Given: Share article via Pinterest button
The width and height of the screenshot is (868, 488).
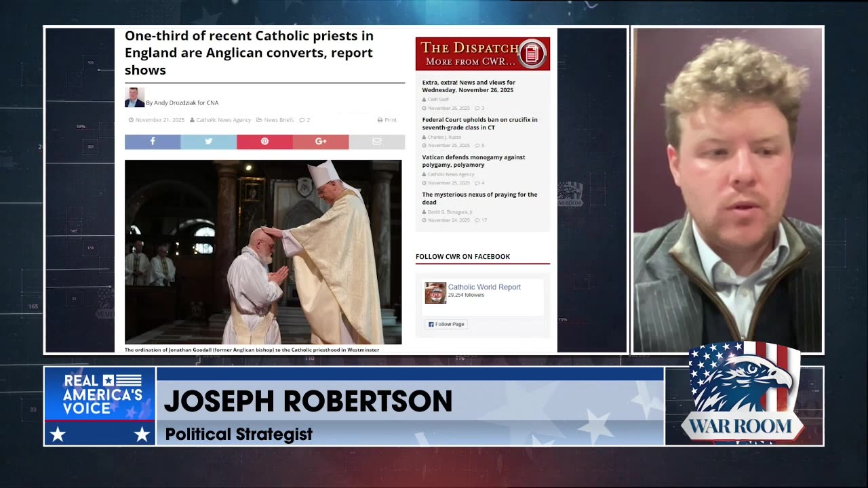Looking at the screenshot, I should 264,142.
